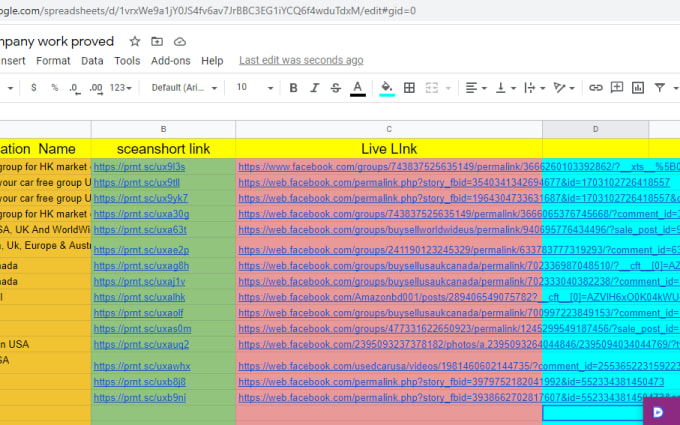
Task: Click the move to folder icon
Action: pos(157,41)
